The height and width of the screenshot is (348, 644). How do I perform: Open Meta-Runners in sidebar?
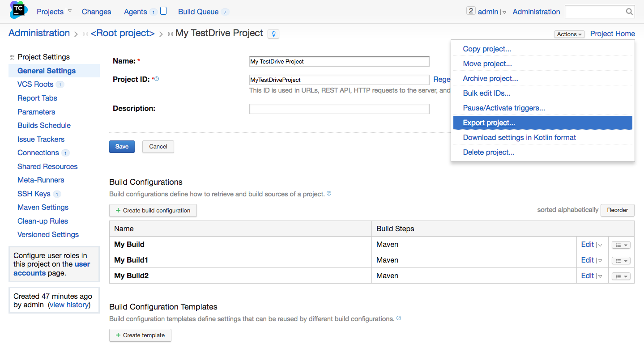(41, 180)
